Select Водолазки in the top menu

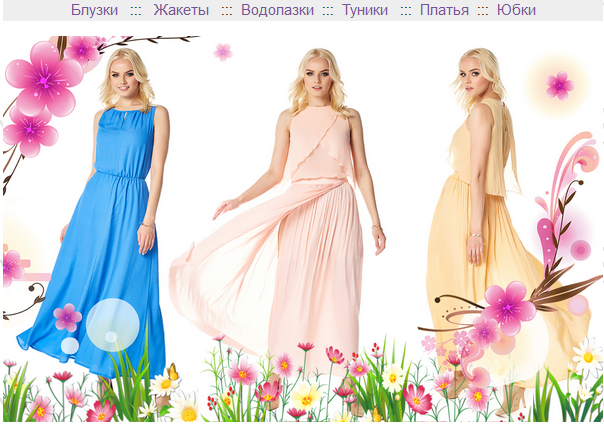(x=277, y=10)
